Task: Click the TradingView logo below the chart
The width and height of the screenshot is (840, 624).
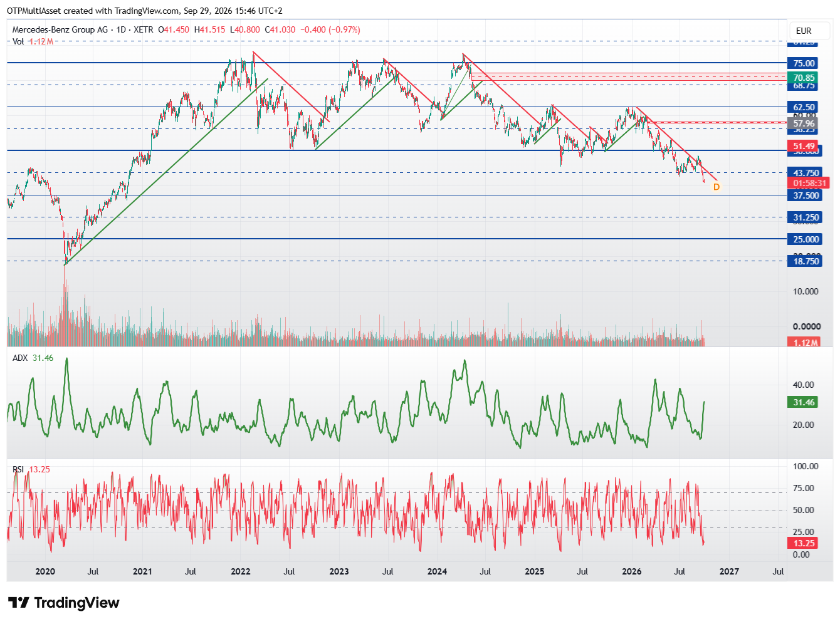Action: 63,603
